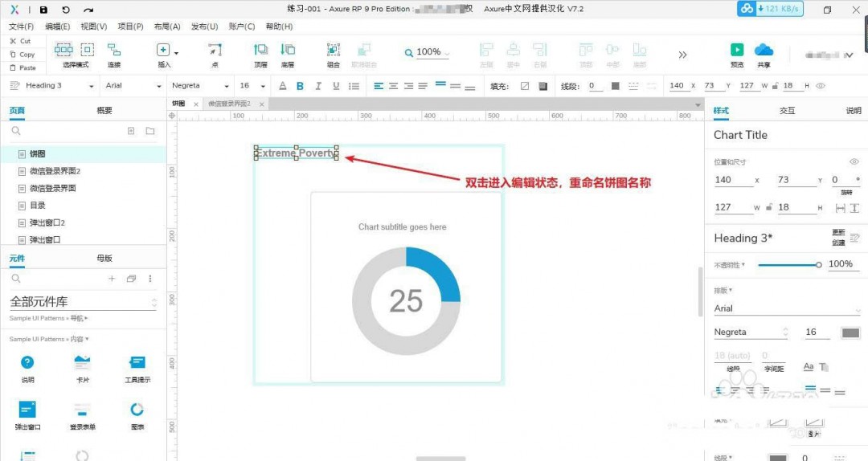
Task: Toggle italic text formatting in toolbar
Action: (x=318, y=86)
